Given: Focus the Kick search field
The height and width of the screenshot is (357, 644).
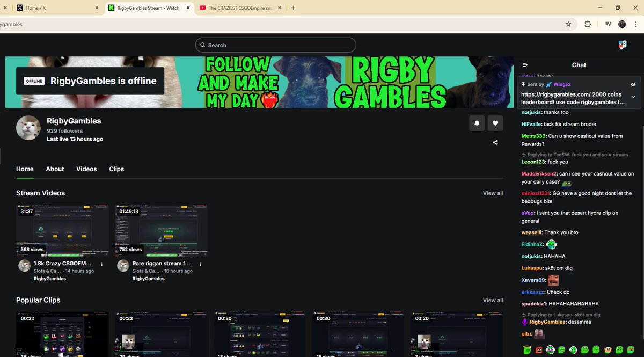Looking at the screenshot, I should point(275,45).
